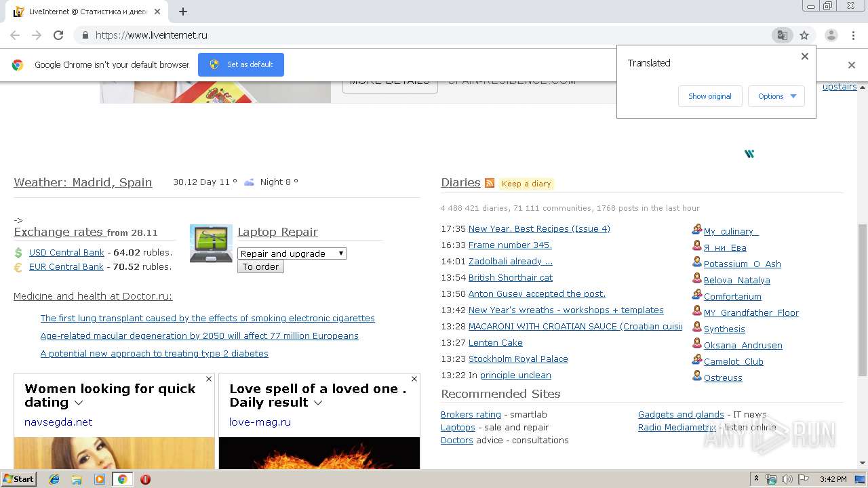Open the Diaries heading link
The height and width of the screenshot is (488, 868).
pyautogui.click(x=460, y=182)
